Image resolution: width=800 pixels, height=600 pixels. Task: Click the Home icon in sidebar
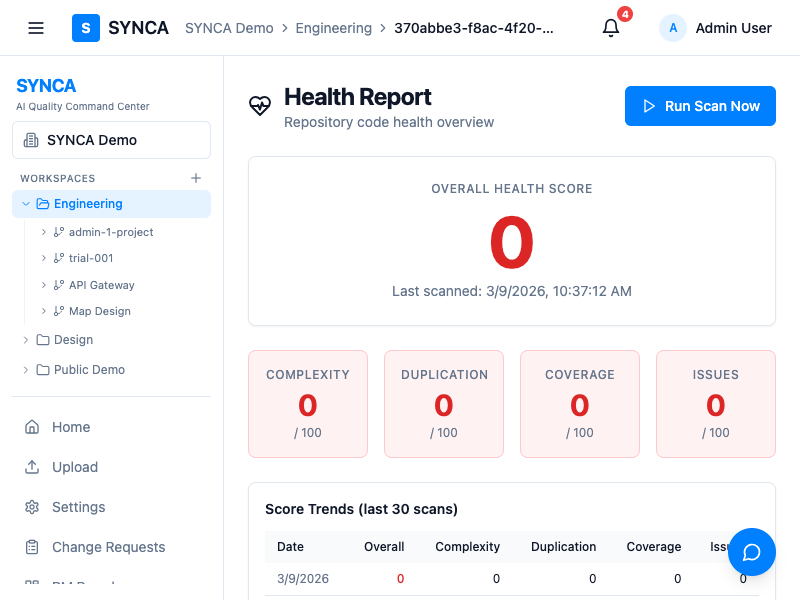coord(32,427)
